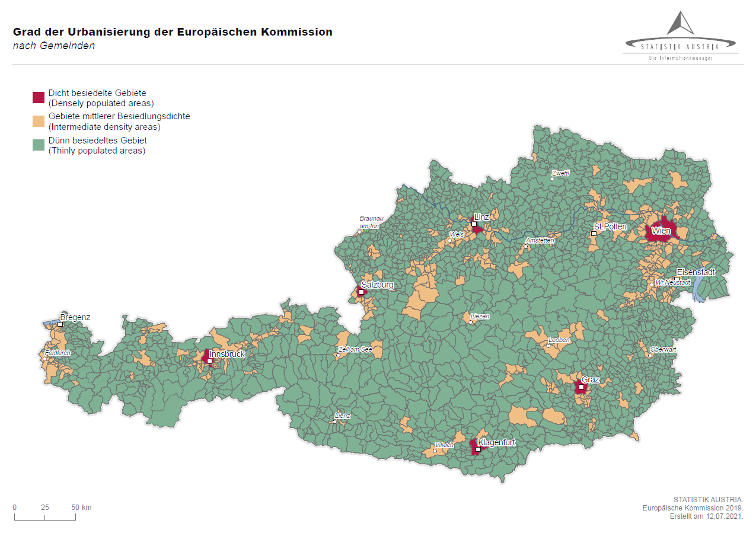Click the dark red densely populated legend swatch

39,98
